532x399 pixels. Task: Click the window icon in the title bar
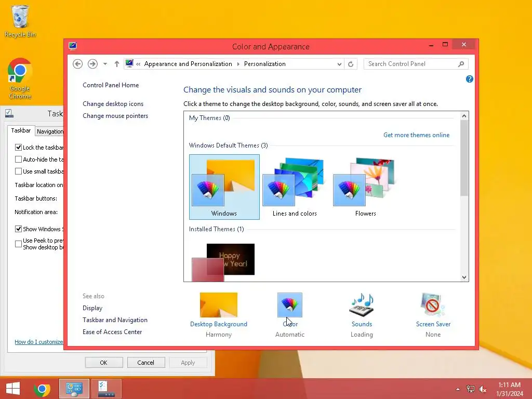(73, 46)
